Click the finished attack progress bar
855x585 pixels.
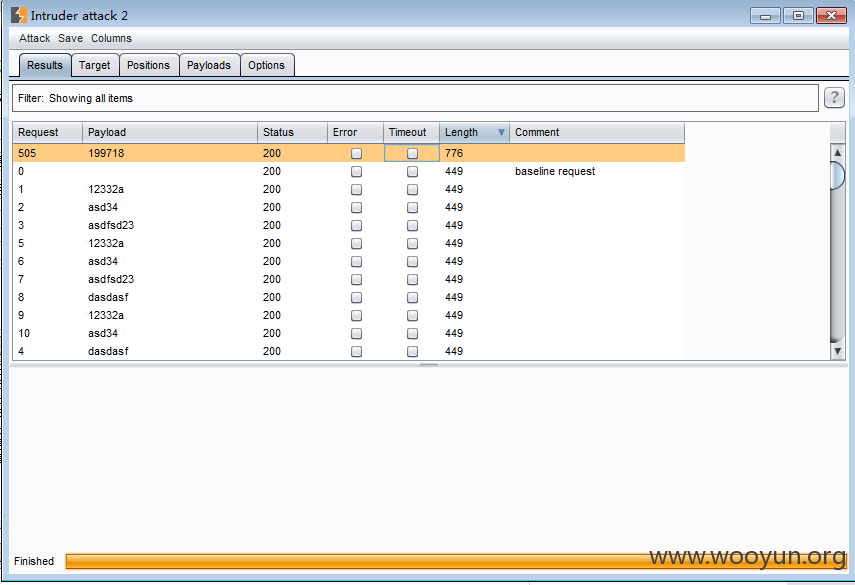tap(455, 562)
